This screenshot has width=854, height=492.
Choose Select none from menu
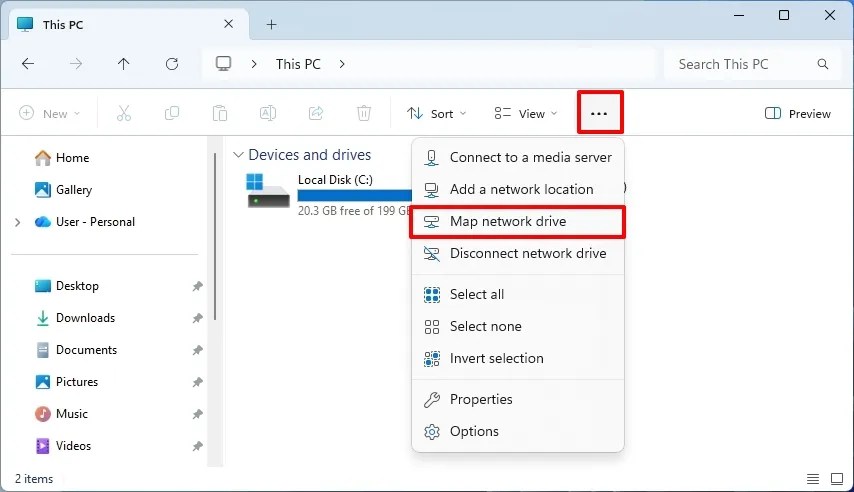518,326
